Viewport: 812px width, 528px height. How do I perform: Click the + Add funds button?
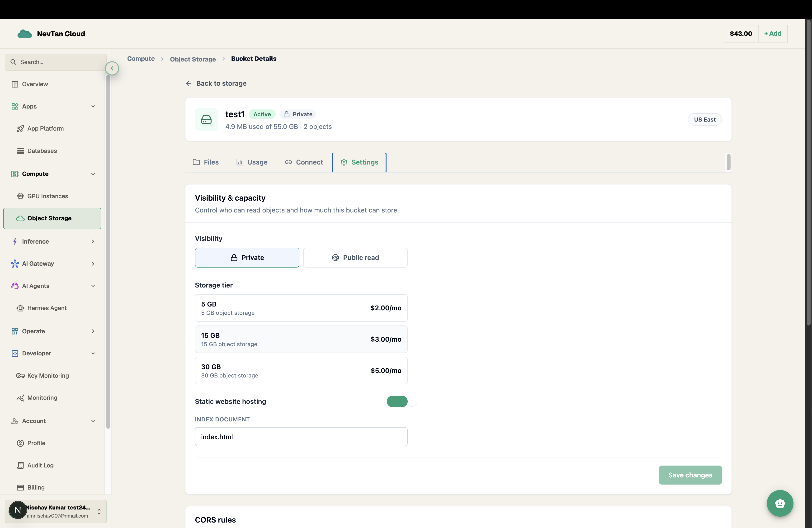pos(772,34)
